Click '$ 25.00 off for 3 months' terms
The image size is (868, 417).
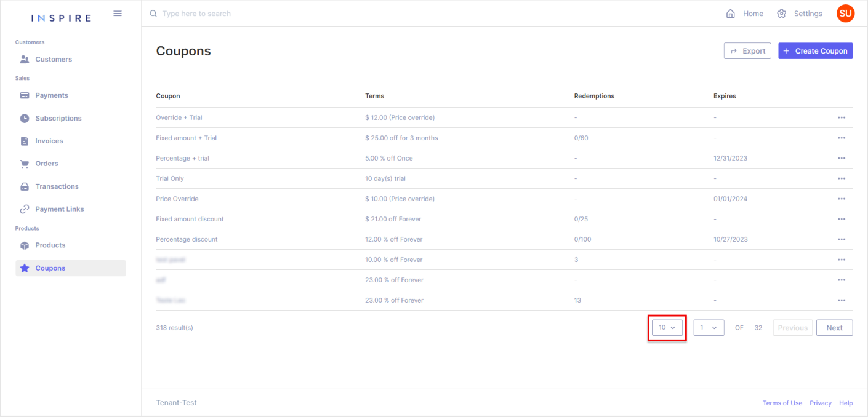[401, 138]
